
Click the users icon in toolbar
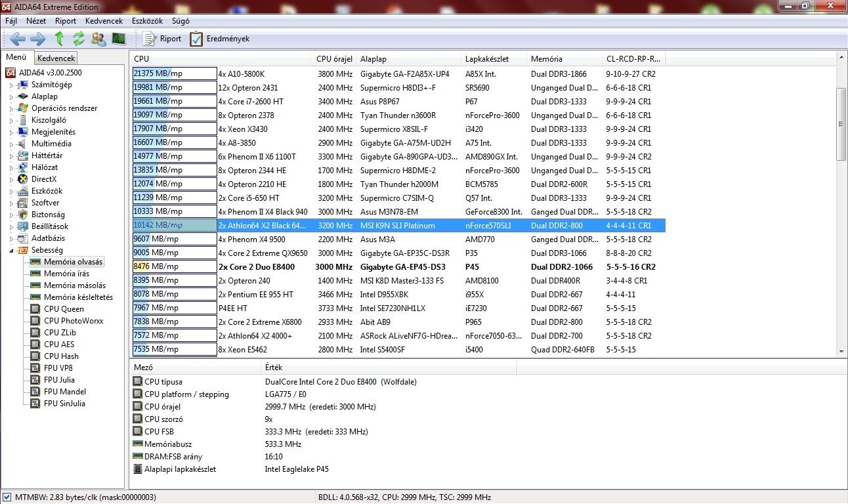98,39
